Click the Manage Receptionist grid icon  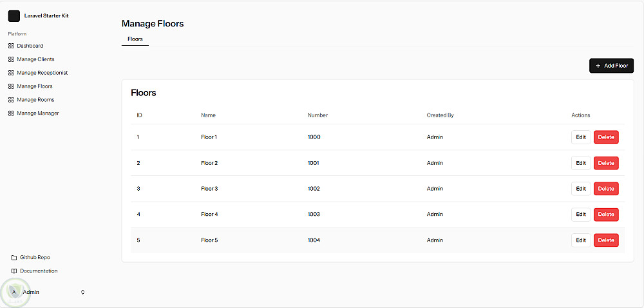click(11, 73)
